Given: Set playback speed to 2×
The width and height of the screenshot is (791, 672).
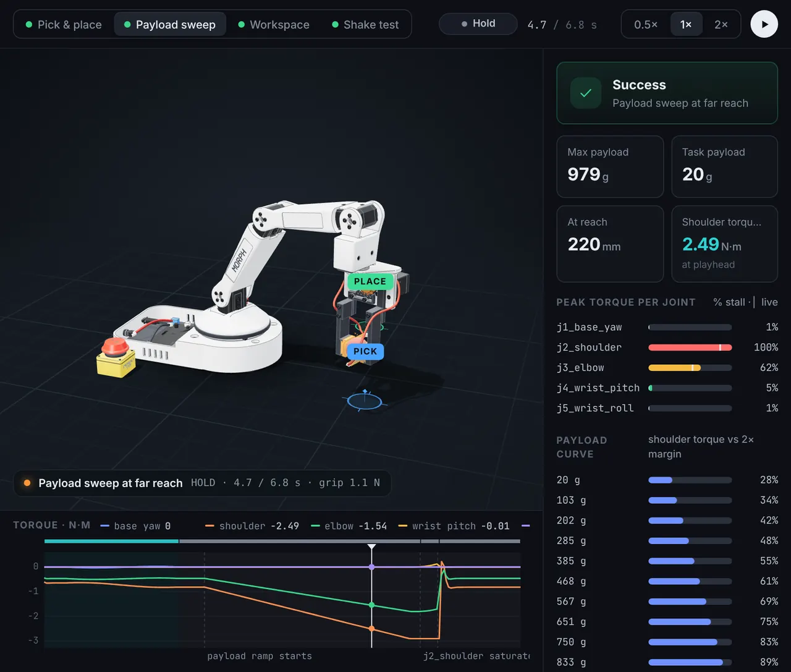Looking at the screenshot, I should pyautogui.click(x=721, y=25).
